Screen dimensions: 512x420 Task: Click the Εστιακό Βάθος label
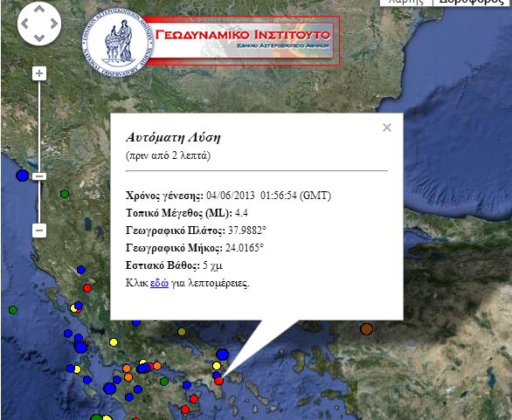pyautogui.click(x=163, y=265)
